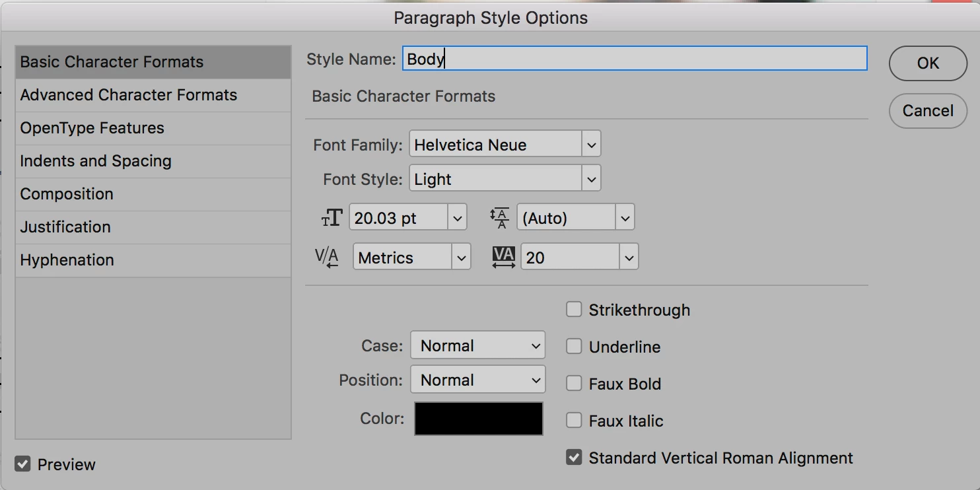Uncheck Standard Vertical Roman Alignment

coord(574,458)
